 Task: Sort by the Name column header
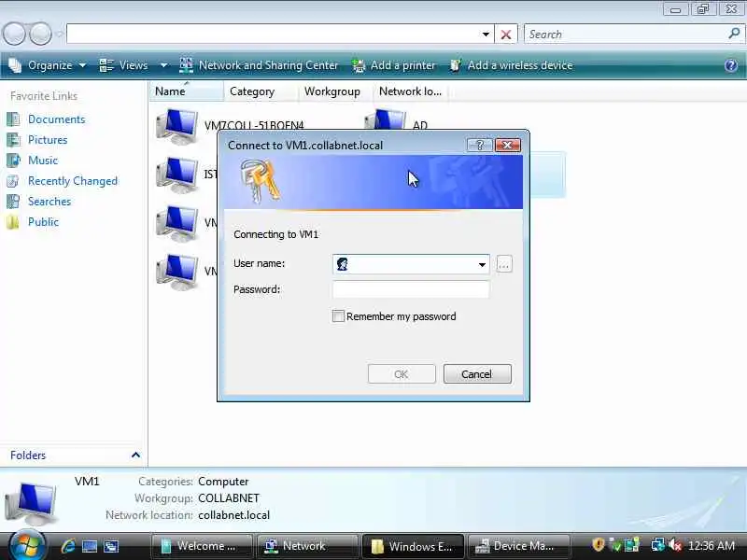pyautogui.click(x=186, y=91)
